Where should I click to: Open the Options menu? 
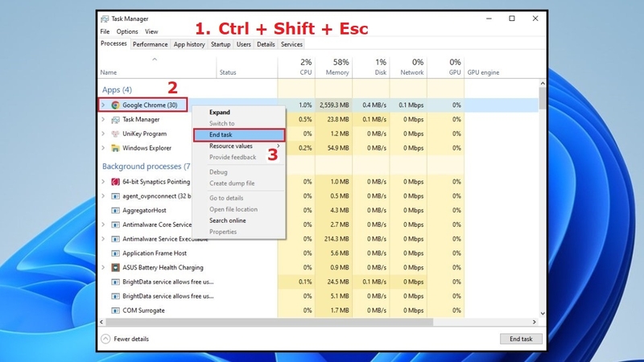(127, 31)
